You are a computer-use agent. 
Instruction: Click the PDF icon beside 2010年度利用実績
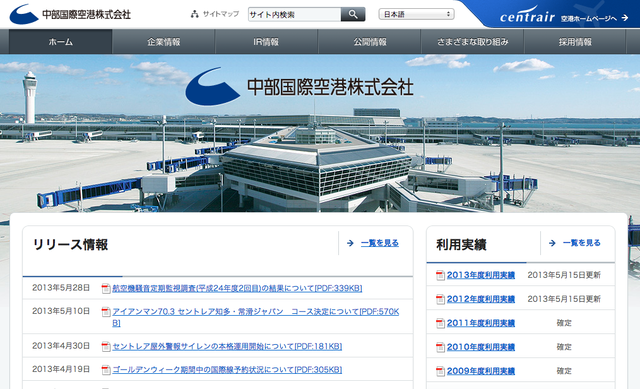click(x=440, y=348)
